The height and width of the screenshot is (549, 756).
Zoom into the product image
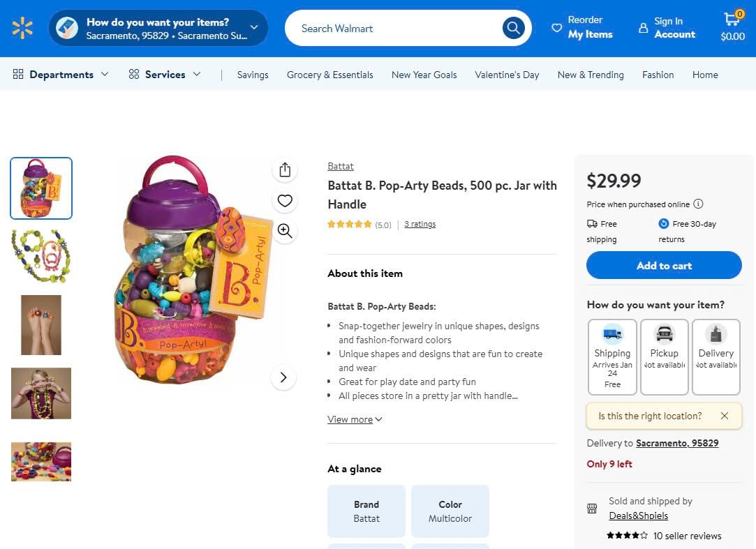click(x=284, y=231)
